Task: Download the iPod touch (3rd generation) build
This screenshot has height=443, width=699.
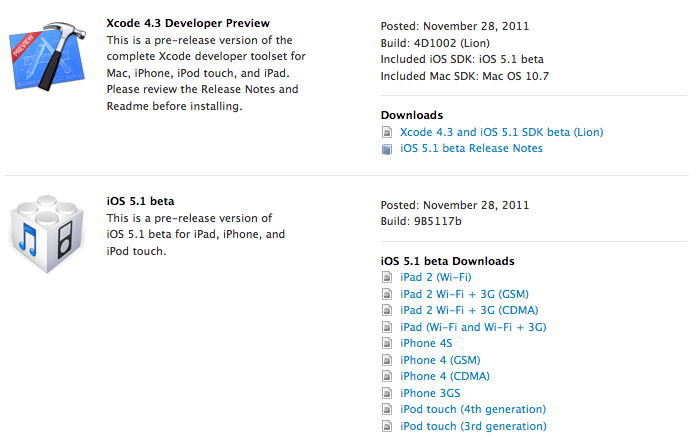Action: pyautogui.click(x=473, y=426)
